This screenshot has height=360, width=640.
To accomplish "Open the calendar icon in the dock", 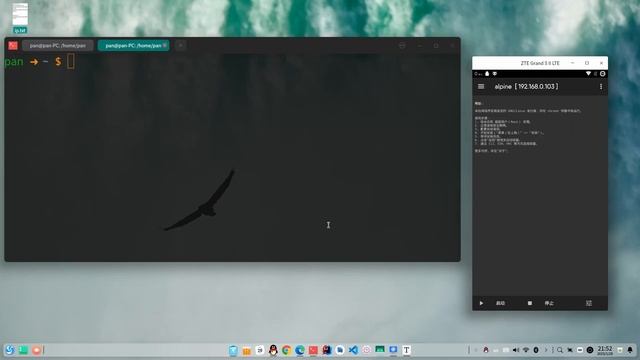I will point(260,350).
